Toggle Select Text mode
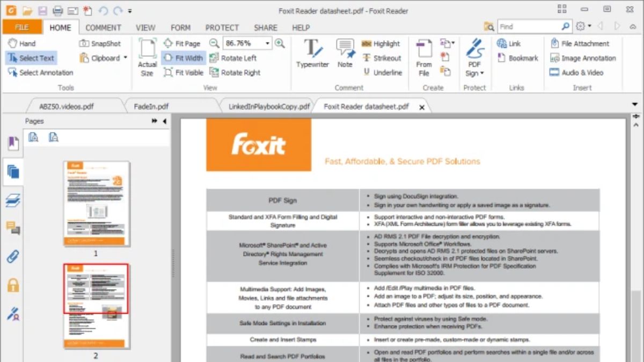Viewport: 644px width, 362px height. [x=34, y=58]
